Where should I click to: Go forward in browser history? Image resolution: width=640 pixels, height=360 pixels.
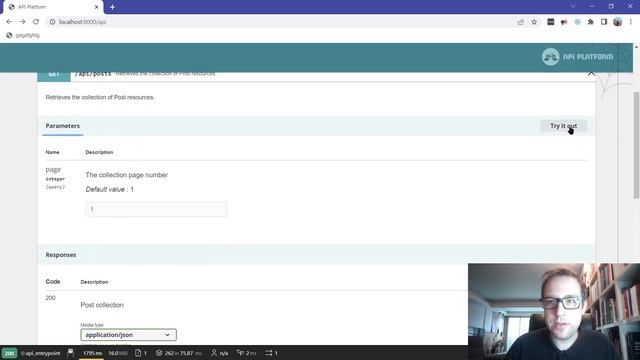coord(22,22)
